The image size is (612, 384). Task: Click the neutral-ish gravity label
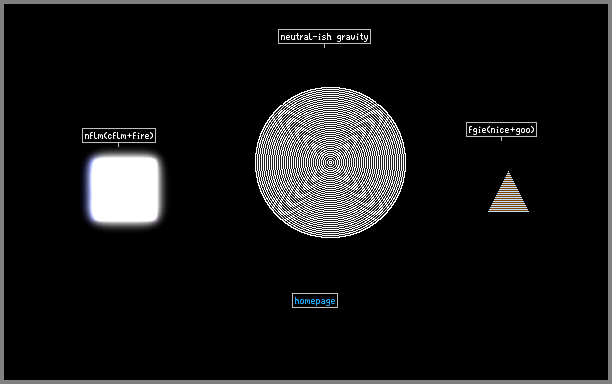coord(324,37)
